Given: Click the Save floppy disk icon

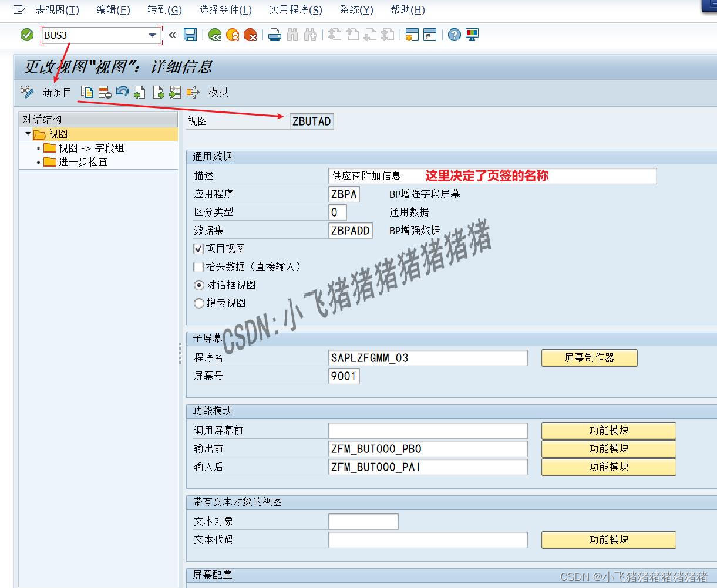Looking at the screenshot, I should coord(190,35).
